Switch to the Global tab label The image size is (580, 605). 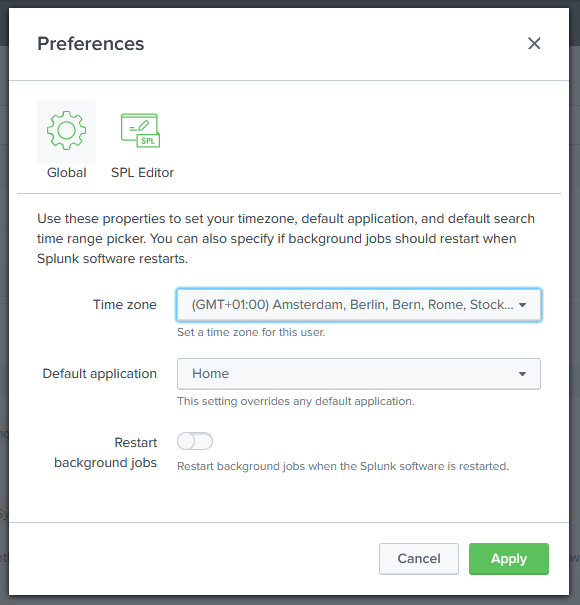click(66, 172)
